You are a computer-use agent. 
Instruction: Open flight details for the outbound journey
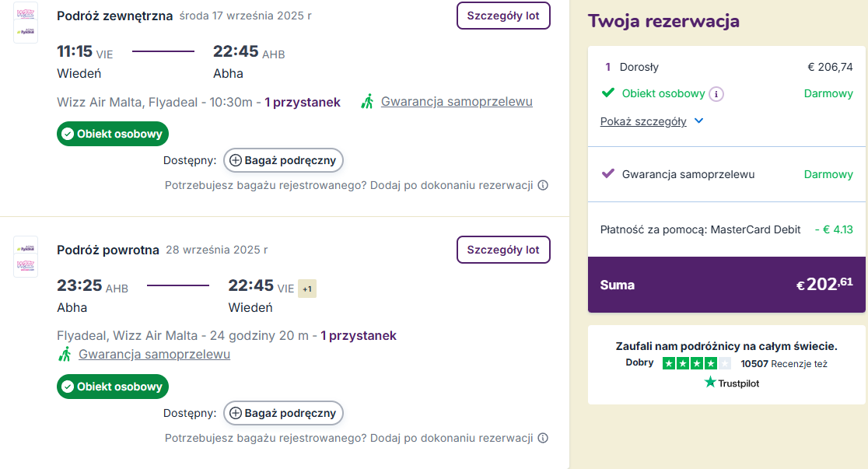pos(503,16)
